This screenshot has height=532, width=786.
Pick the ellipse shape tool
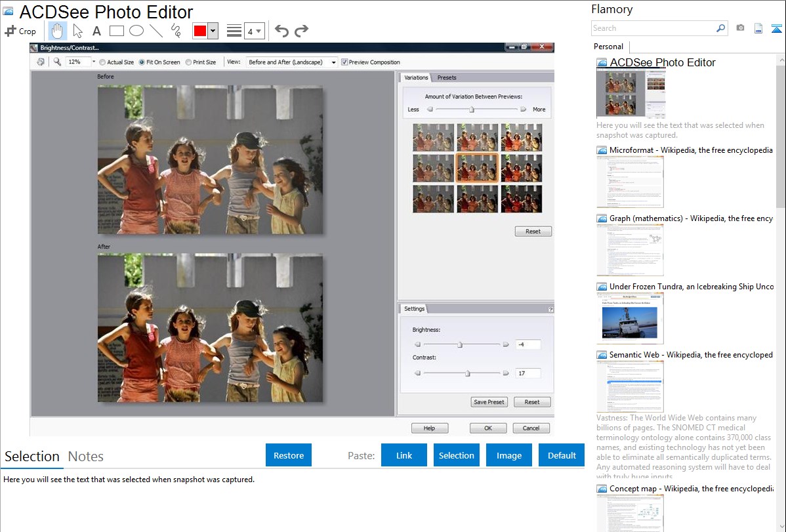(x=136, y=31)
